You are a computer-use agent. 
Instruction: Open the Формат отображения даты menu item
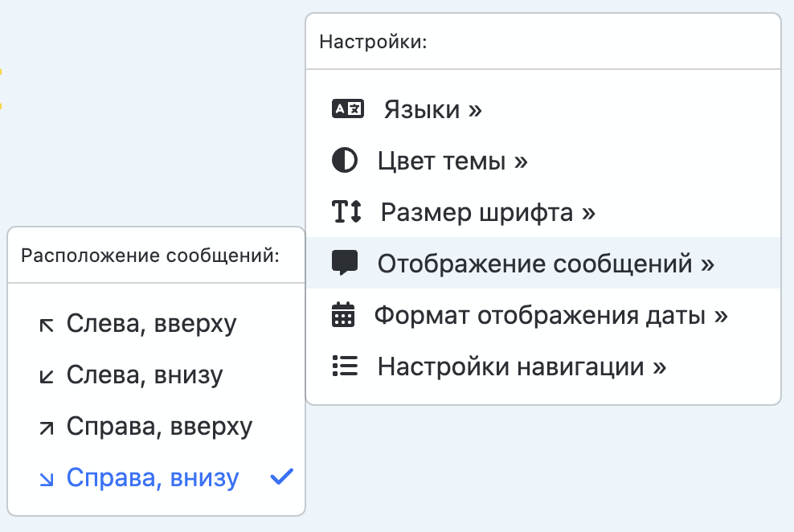550,315
